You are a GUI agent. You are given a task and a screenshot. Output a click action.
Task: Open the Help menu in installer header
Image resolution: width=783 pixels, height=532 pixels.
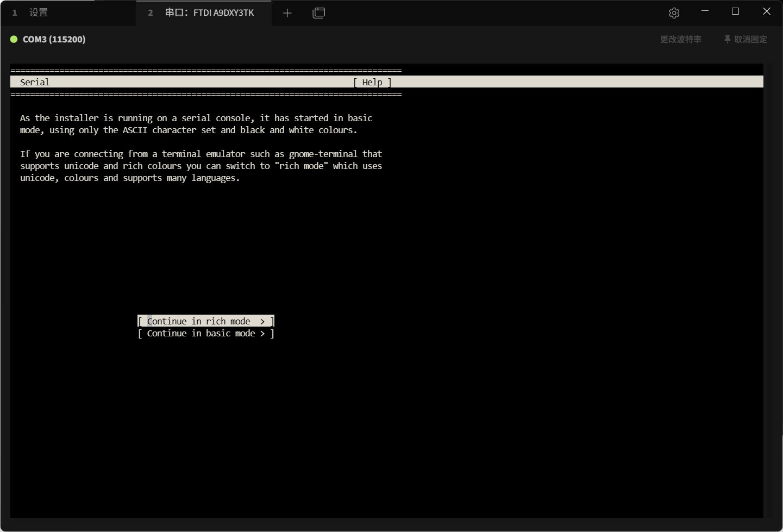pyautogui.click(x=372, y=82)
